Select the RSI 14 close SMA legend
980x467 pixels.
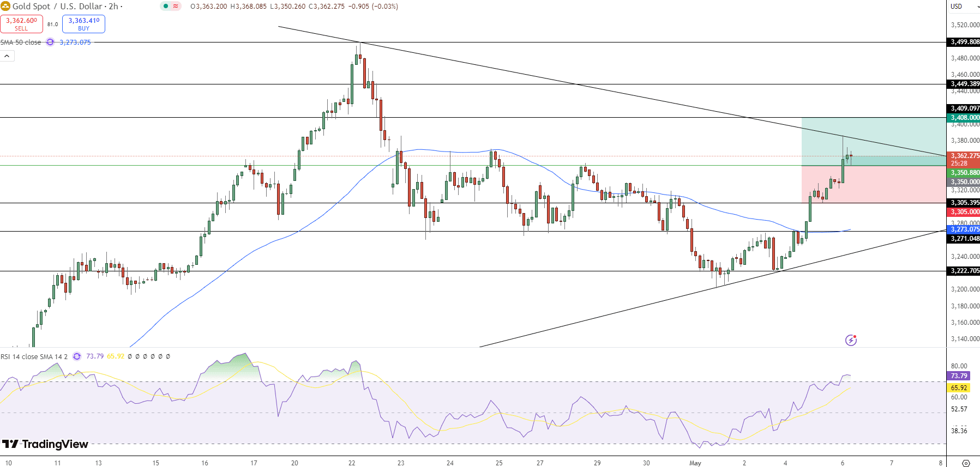point(34,356)
